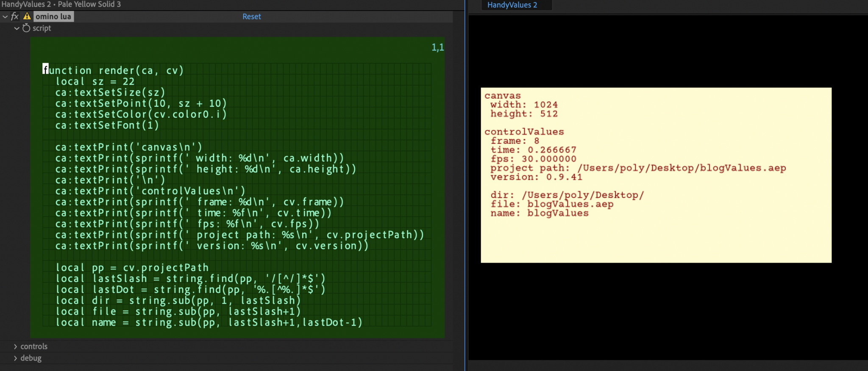Screen dimensions: 868x371
Task: Collapse the omino lua effect group
Action: click(x=5, y=17)
